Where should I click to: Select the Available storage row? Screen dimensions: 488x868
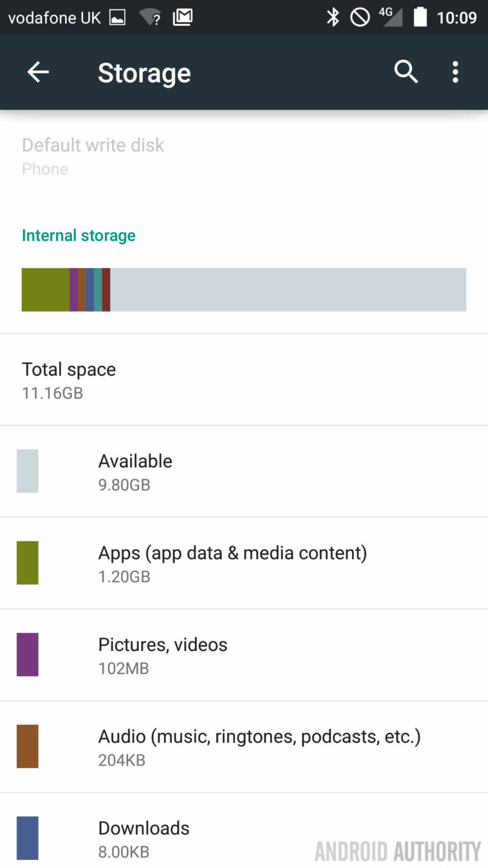(244, 472)
